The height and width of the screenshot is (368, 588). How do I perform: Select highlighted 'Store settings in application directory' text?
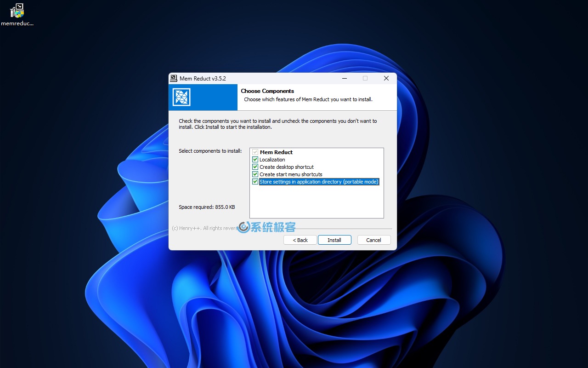[x=319, y=182]
